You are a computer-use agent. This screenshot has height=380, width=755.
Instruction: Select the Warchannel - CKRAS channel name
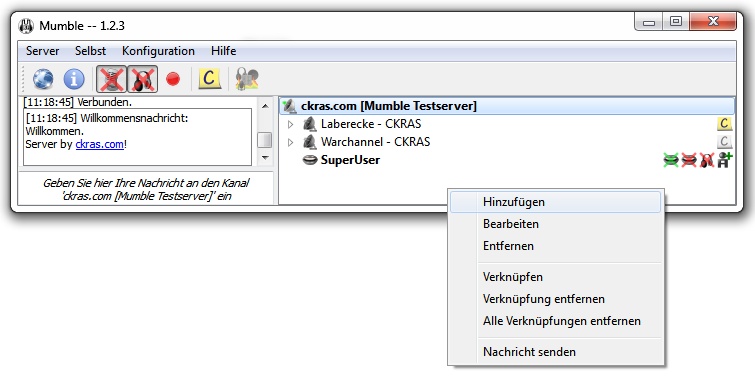[376, 142]
